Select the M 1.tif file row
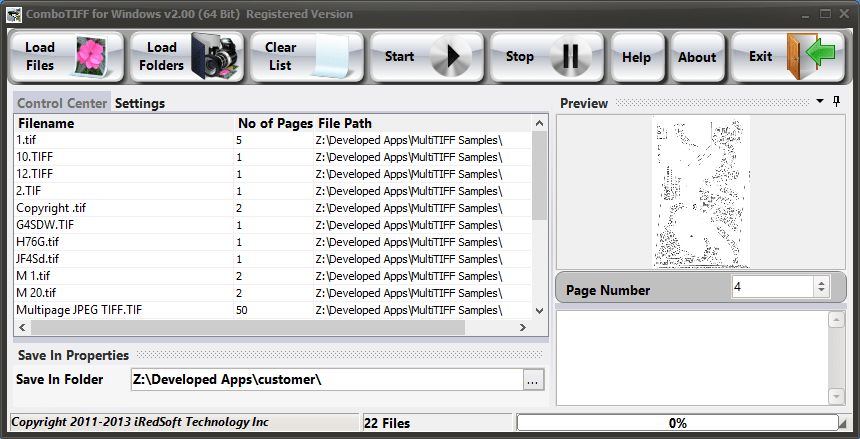This screenshot has width=860, height=439. 273,276
